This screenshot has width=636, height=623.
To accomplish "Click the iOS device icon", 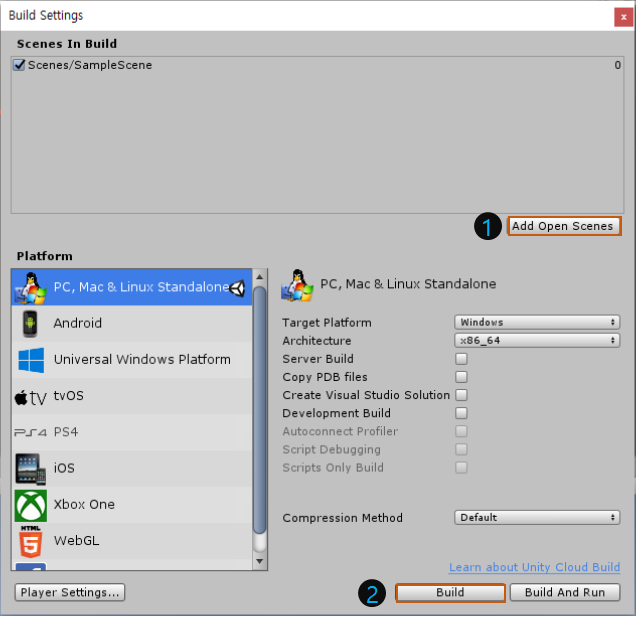I will pyautogui.click(x=31, y=469).
